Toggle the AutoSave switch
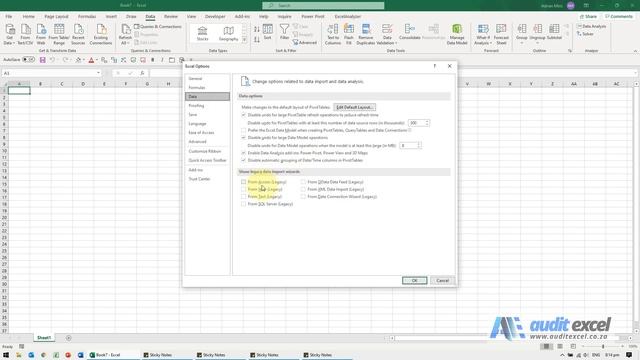640x360 pixels. [x=28, y=60]
